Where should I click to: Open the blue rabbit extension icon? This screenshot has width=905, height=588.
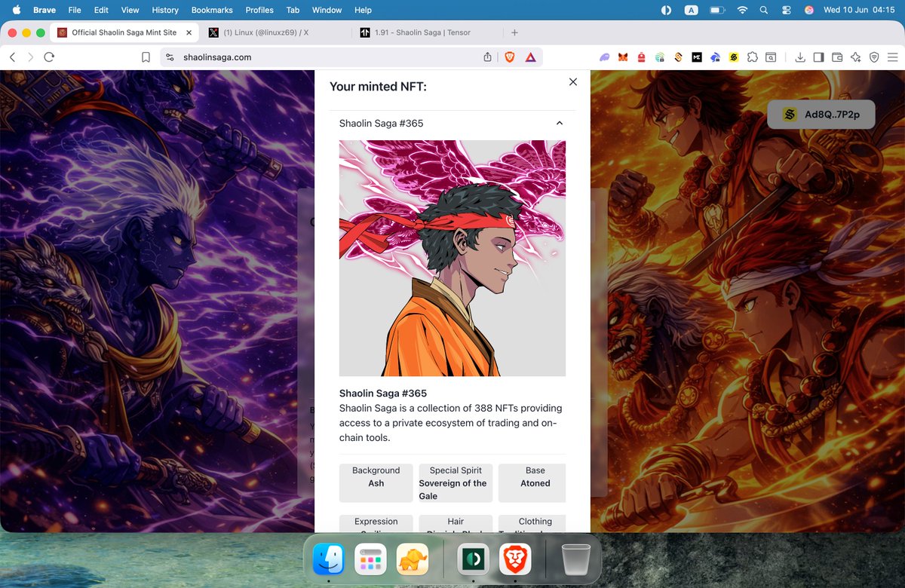[715, 57]
